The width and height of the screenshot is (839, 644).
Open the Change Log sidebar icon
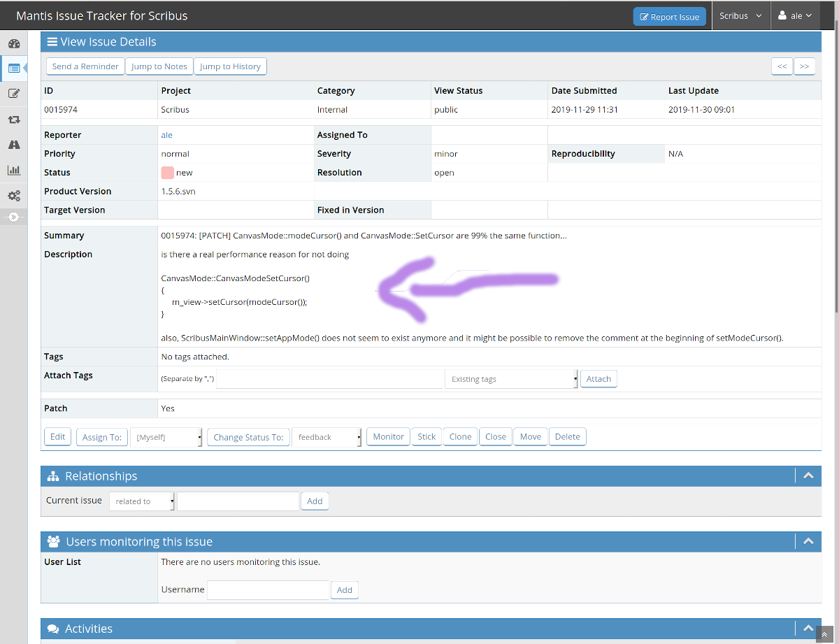pos(13,120)
